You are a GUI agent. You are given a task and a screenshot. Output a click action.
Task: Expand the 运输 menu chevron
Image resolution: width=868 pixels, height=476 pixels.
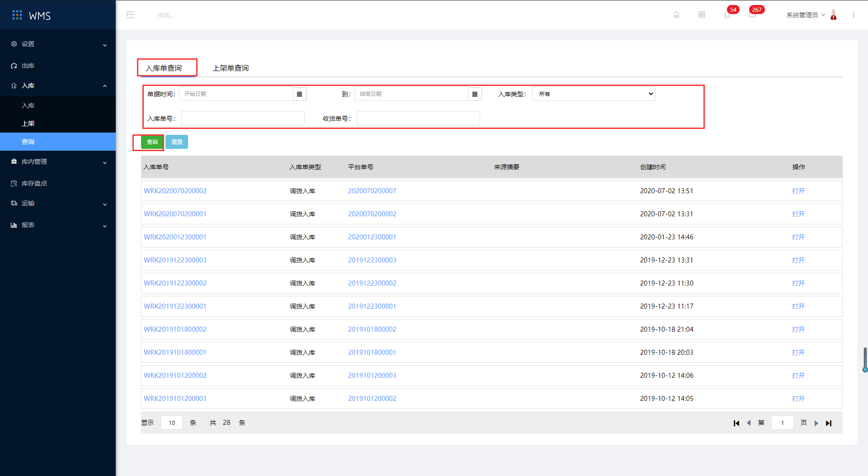point(105,205)
